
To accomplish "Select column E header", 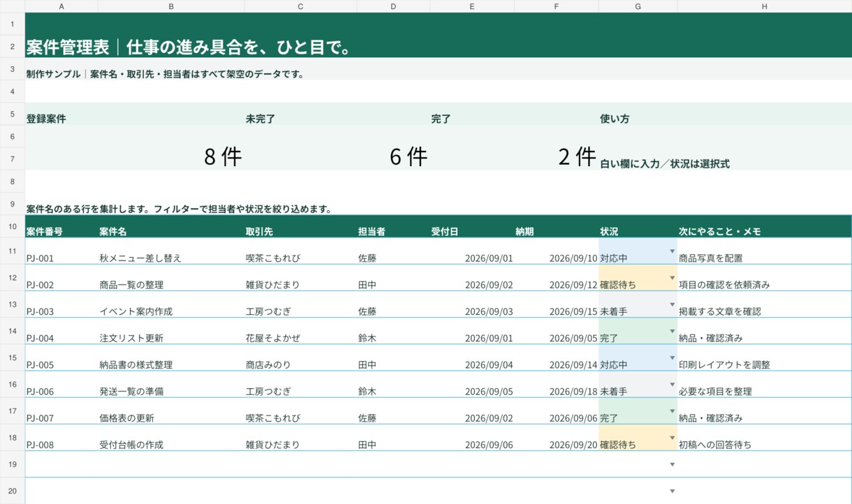I will (472, 6).
